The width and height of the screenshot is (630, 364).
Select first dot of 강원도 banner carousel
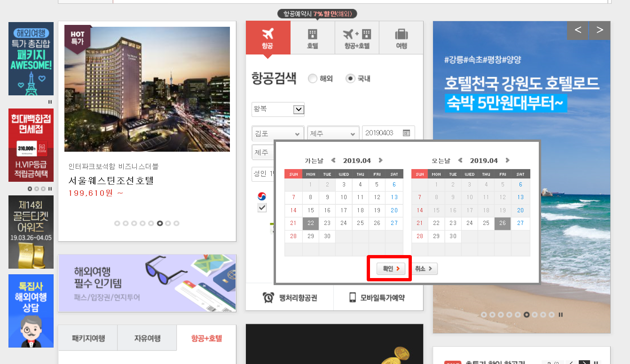(x=484, y=315)
